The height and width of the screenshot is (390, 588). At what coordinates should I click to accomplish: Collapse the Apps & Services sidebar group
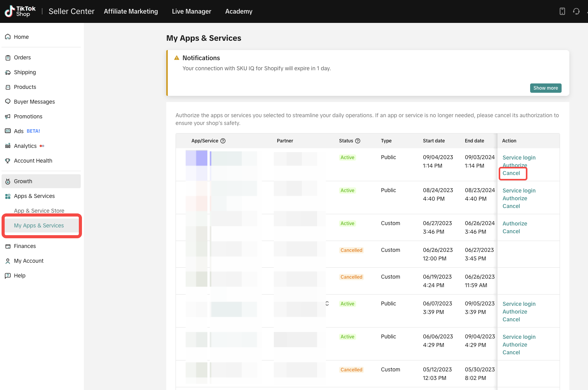[x=34, y=196]
